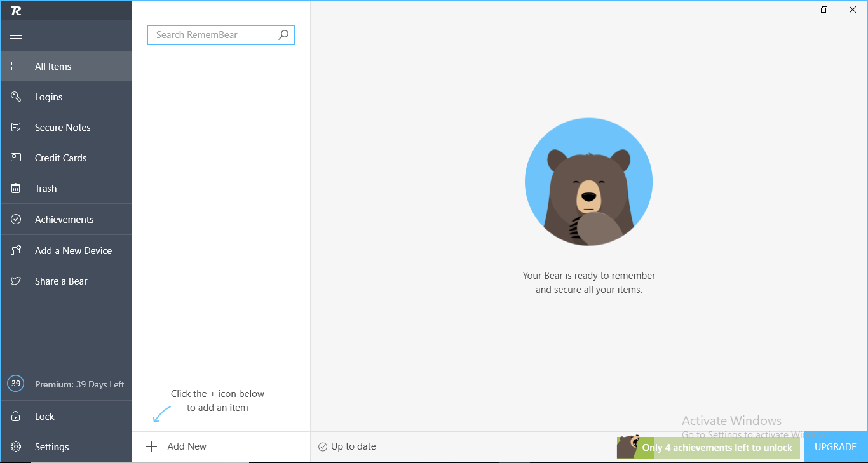Image resolution: width=868 pixels, height=463 pixels.
Task: Click the Up to date status text
Action: coord(353,446)
